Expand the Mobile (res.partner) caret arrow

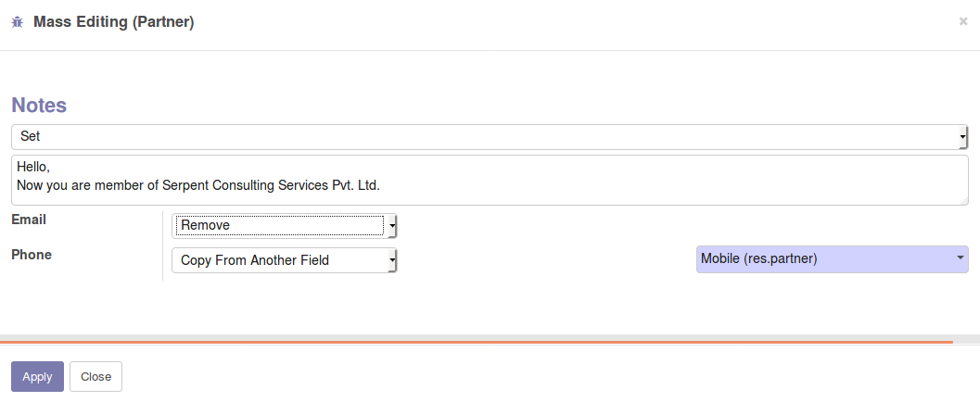pos(960,258)
